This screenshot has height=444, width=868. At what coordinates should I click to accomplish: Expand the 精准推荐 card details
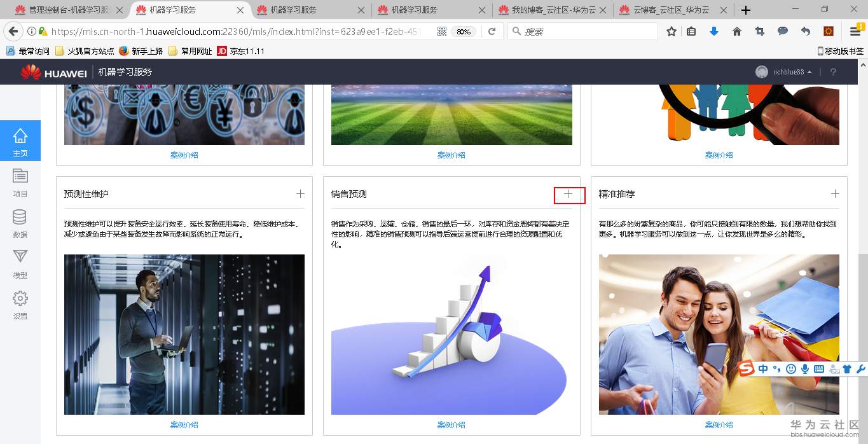(x=835, y=195)
